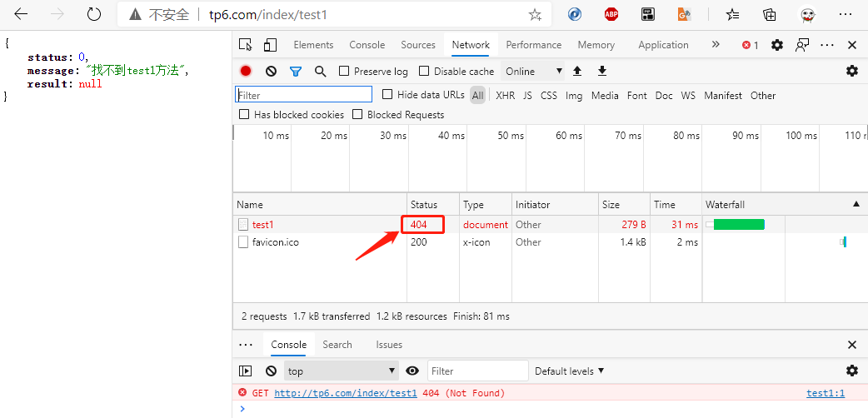
Task: Add page to favorites star icon
Action: 534,15
